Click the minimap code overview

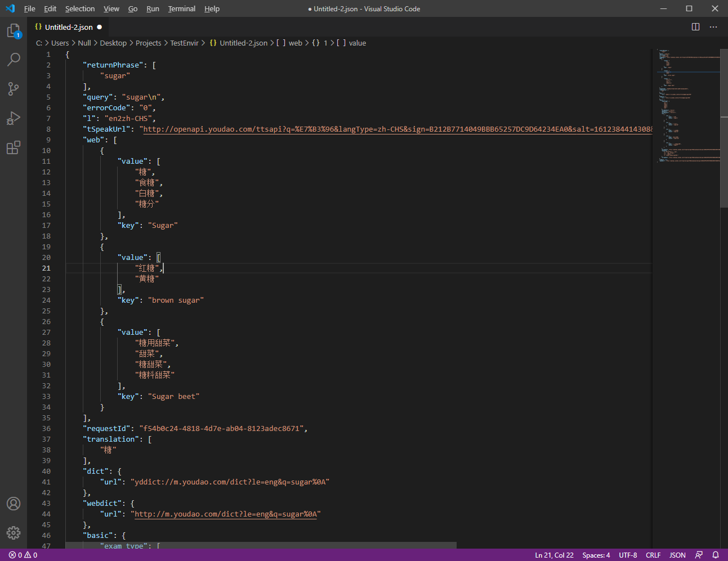(x=688, y=106)
